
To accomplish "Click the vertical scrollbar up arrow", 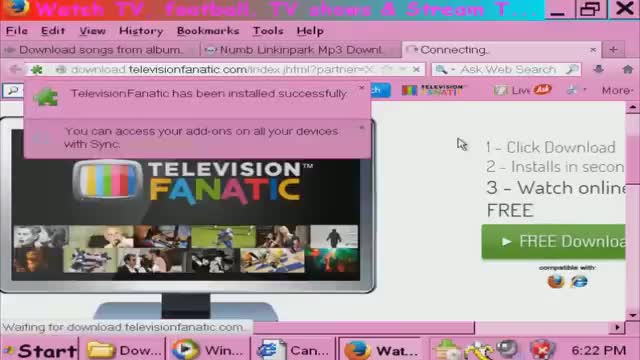I will coord(632,107).
